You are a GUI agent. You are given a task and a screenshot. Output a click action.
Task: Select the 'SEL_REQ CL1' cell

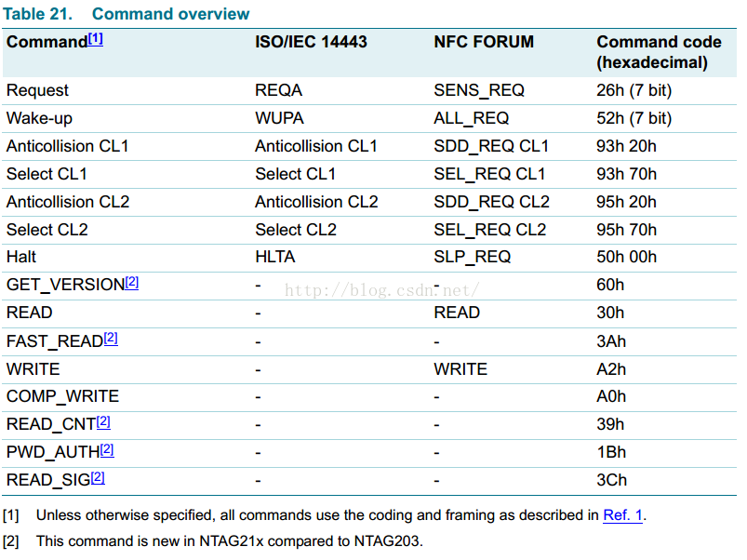pyautogui.click(x=489, y=174)
